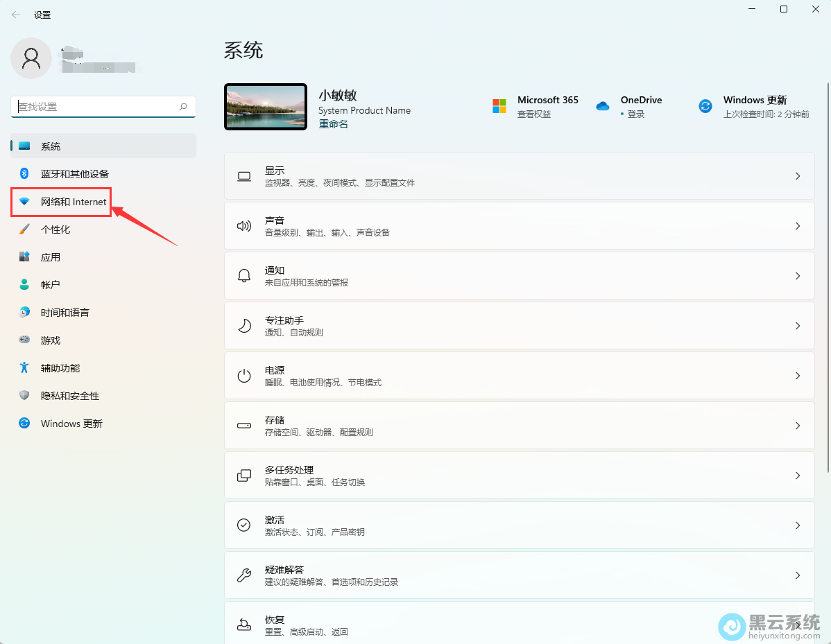Click the 专注助手 moon icon
Viewport: 831px width, 644px height.
(x=244, y=325)
